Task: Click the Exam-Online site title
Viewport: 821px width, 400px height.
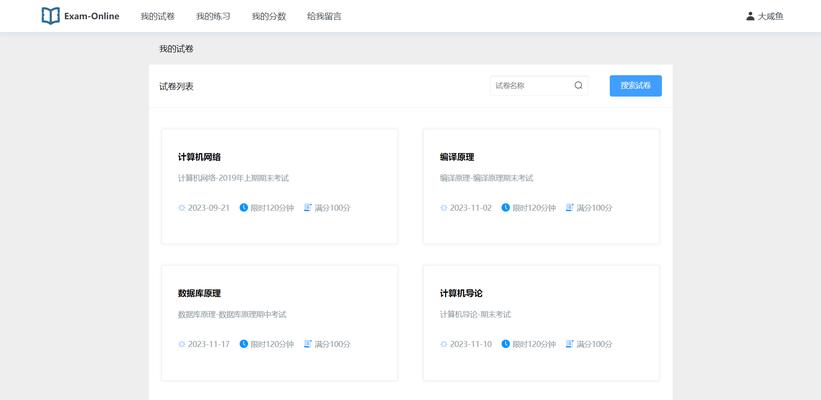Action: [x=92, y=16]
